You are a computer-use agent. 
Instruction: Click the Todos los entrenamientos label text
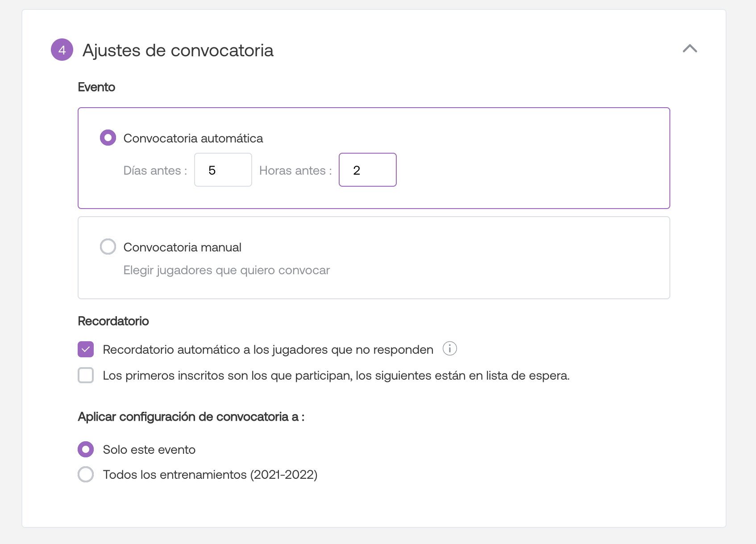210,475
